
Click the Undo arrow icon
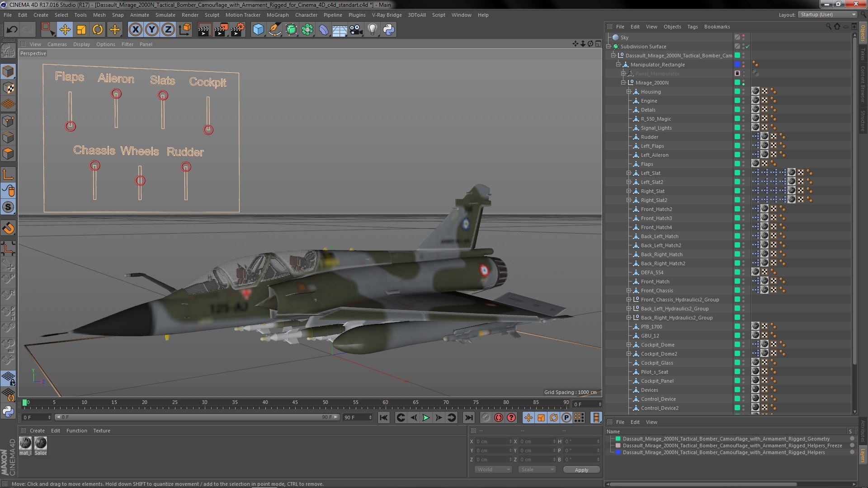pyautogui.click(x=12, y=30)
